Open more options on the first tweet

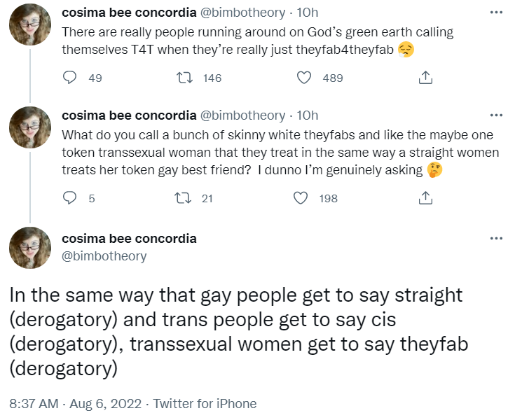tap(496, 13)
